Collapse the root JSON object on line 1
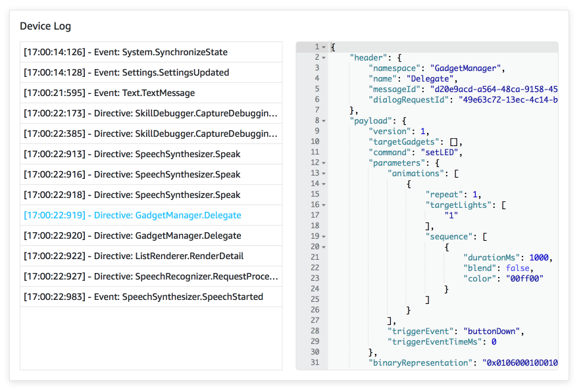 pos(324,47)
